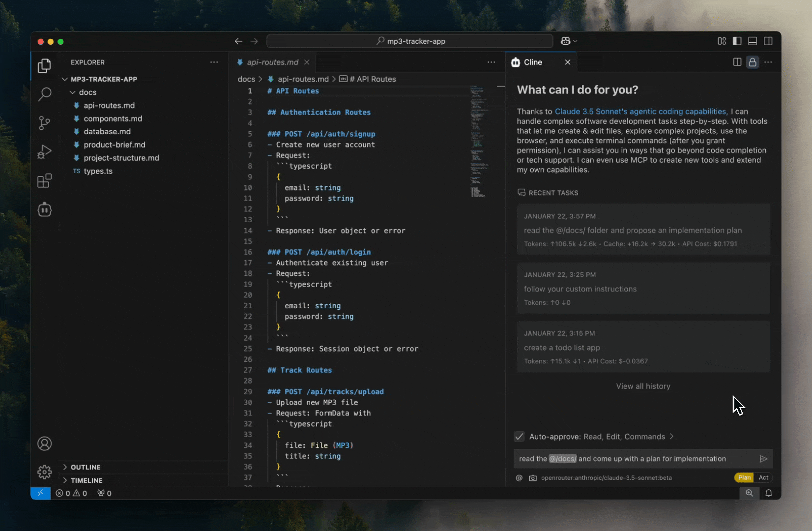Toggle the secondary side bar
The width and height of the screenshot is (812, 531).
[x=768, y=41]
